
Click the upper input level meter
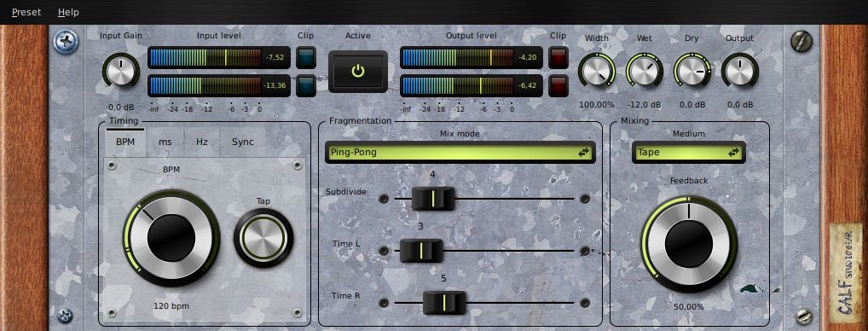click(218, 57)
